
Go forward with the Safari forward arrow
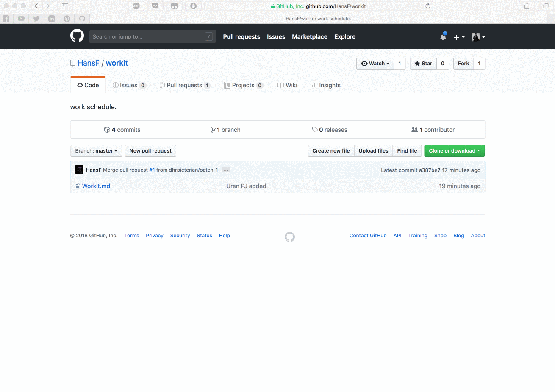tap(48, 6)
